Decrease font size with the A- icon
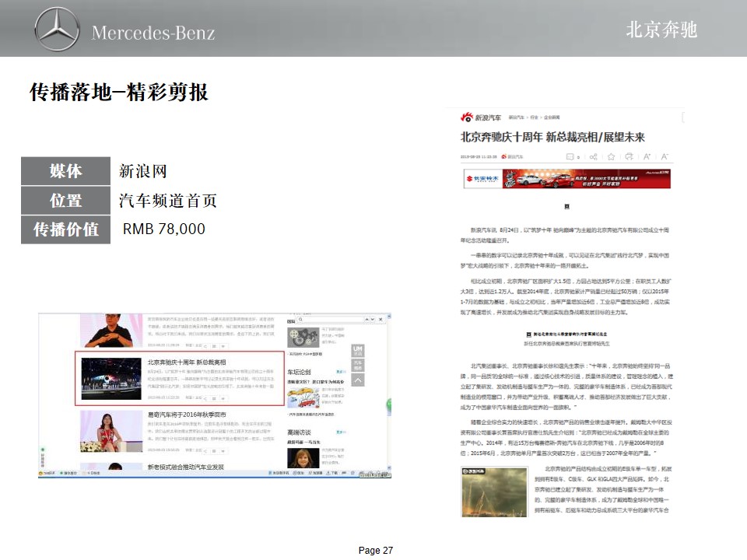 [x=665, y=156]
